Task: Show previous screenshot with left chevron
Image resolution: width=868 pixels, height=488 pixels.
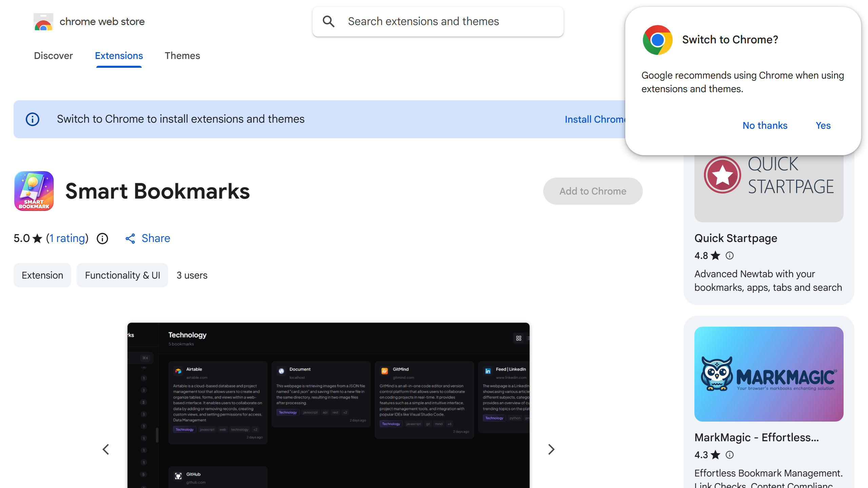Action: [106, 449]
